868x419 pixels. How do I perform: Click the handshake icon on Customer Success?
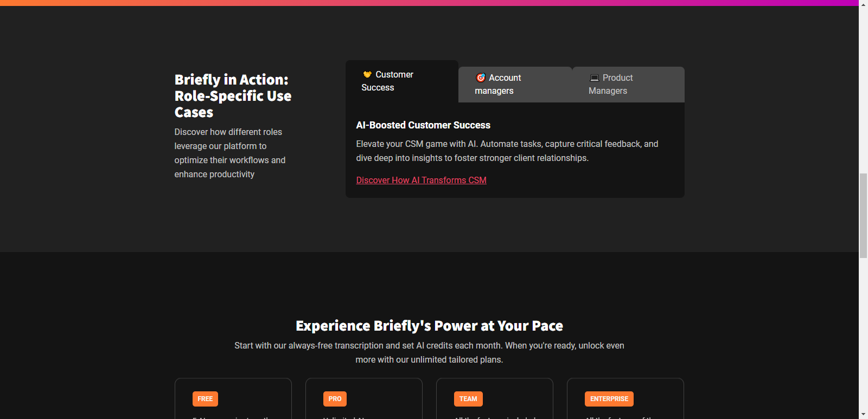(x=367, y=74)
